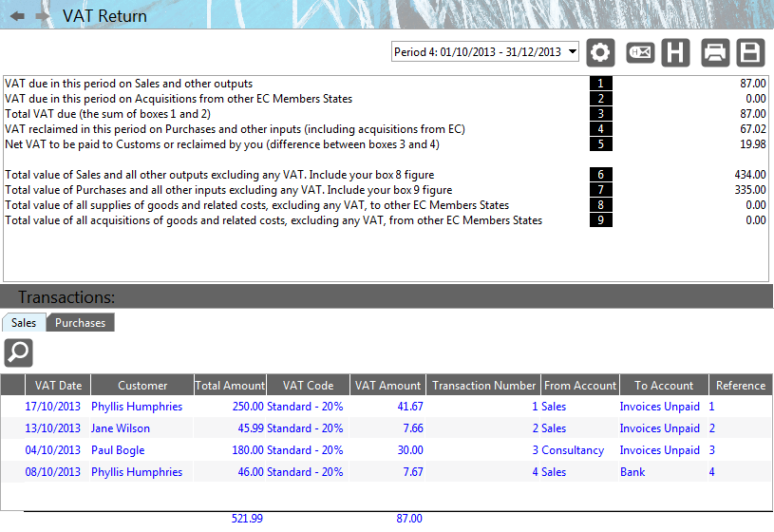Save the VAT return with disk icon
This screenshot has width=774, height=532.
[750, 52]
